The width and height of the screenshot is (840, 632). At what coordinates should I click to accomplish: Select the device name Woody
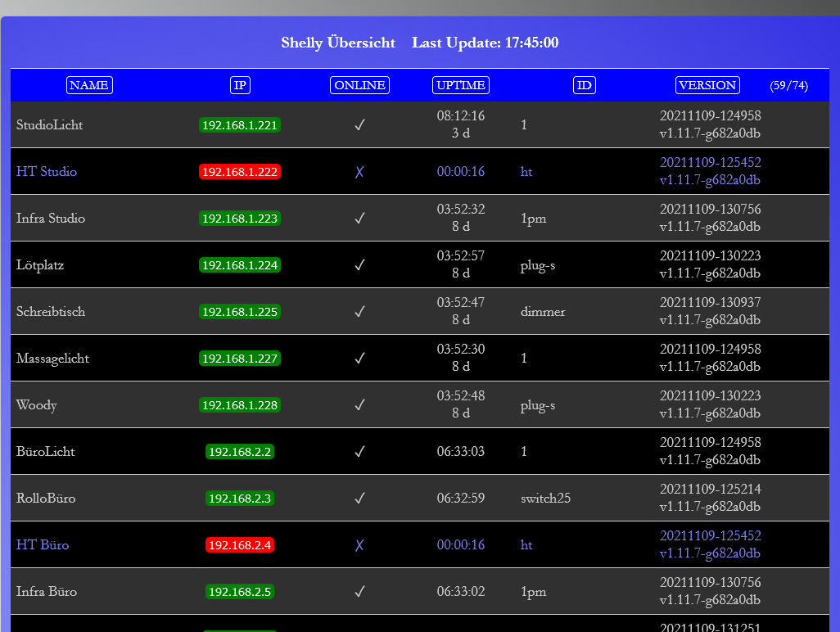[x=36, y=405]
